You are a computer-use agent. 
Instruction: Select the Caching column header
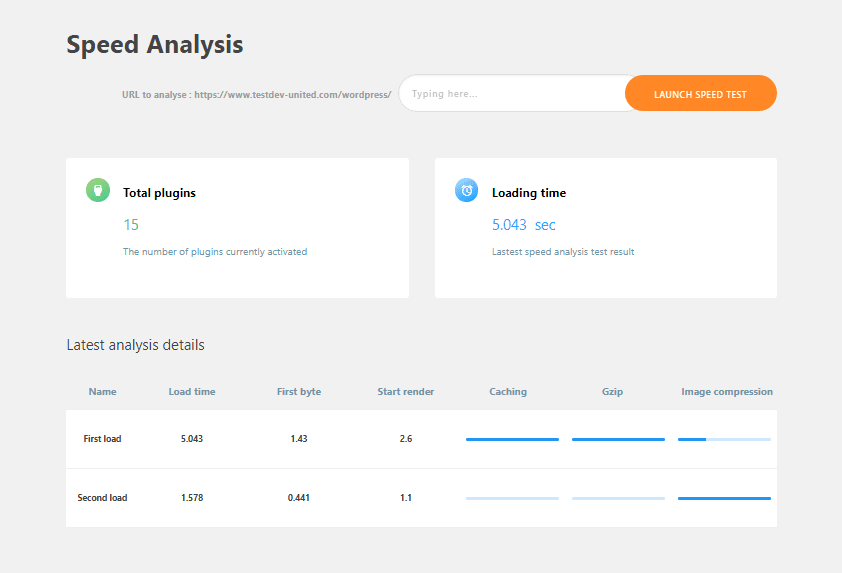pyautogui.click(x=508, y=392)
